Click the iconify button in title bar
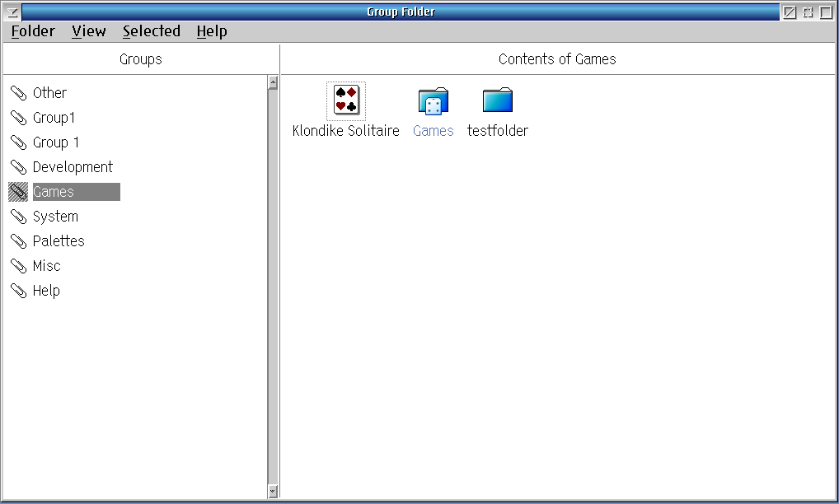Screen dimensions: 839x504 tap(790, 12)
